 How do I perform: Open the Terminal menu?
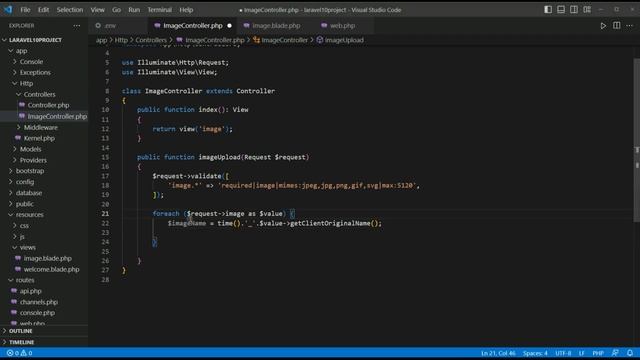coord(160,10)
